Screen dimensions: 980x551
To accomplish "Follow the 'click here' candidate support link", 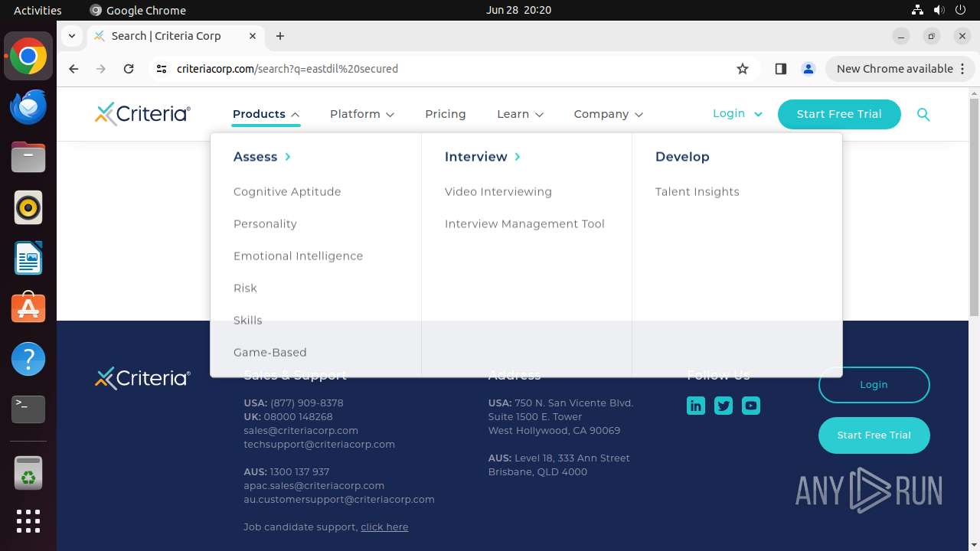I will [384, 527].
